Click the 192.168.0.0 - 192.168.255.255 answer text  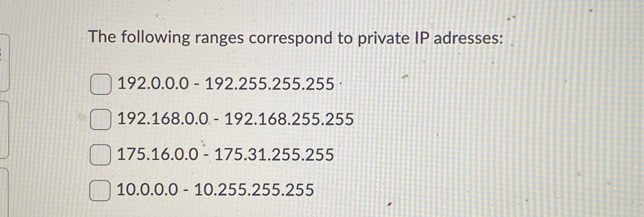point(236,119)
